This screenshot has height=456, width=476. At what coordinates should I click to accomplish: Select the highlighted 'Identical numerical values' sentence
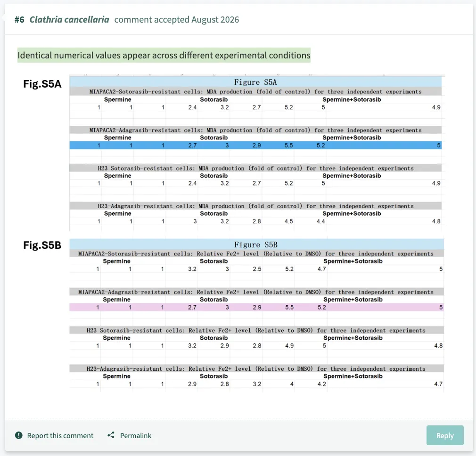pyautogui.click(x=164, y=55)
